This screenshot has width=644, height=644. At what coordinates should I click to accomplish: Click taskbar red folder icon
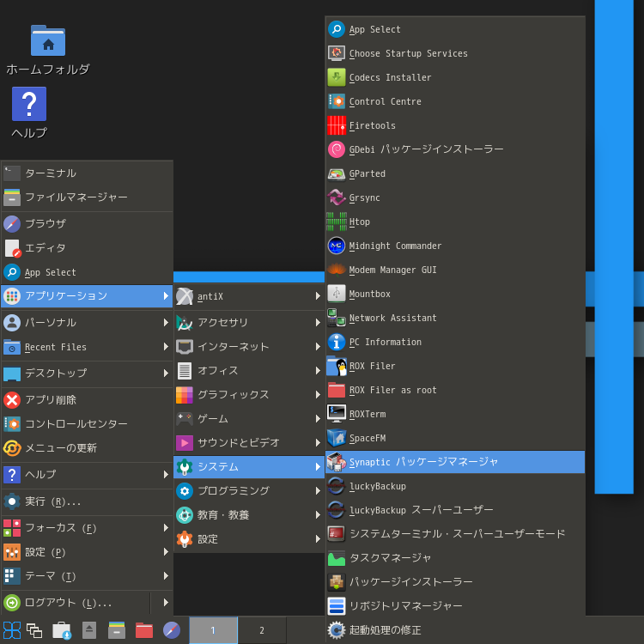144,630
